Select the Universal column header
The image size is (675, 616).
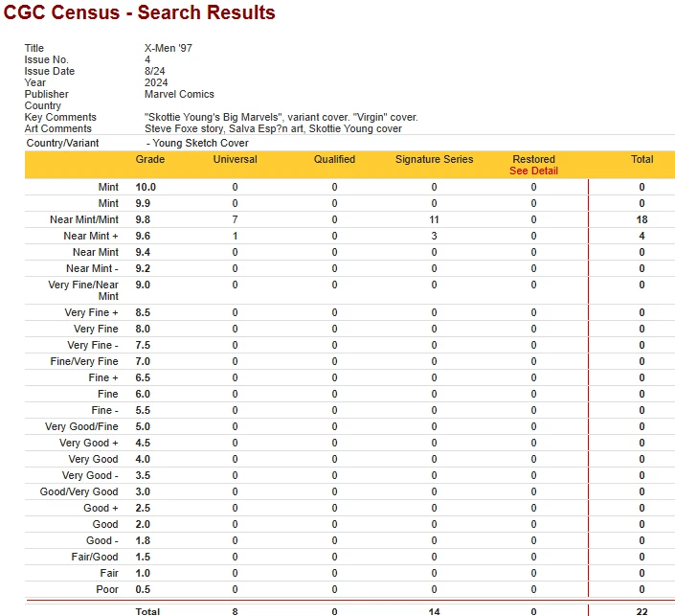tap(235, 159)
